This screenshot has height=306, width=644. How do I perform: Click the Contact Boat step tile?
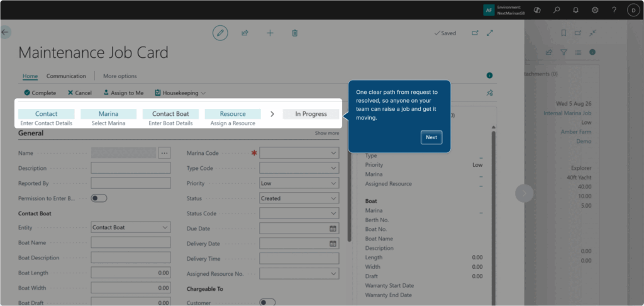171,114
